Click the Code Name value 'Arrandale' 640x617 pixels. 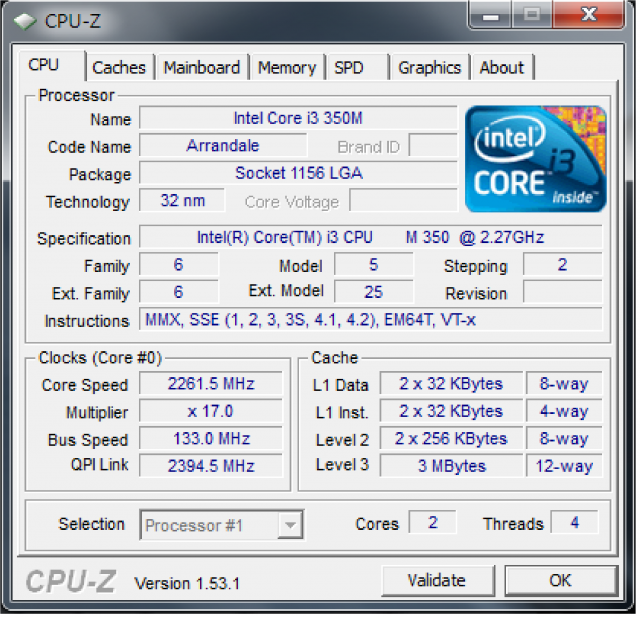pos(224,146)
